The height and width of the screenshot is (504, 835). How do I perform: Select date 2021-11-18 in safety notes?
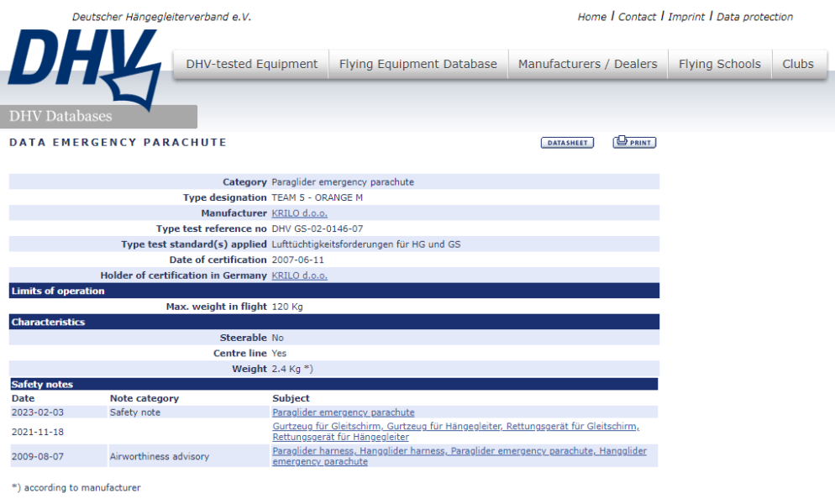37,432
